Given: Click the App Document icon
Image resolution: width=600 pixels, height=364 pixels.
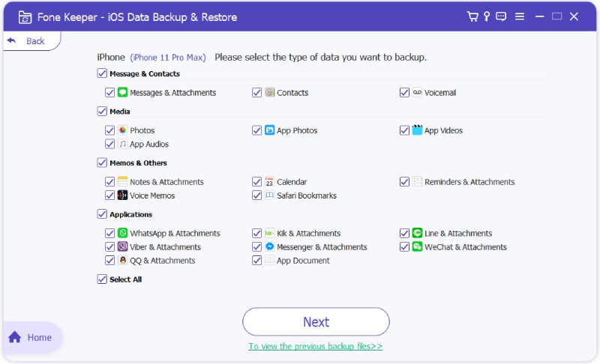Looking at the screenshot, I should tap(270, 261).
